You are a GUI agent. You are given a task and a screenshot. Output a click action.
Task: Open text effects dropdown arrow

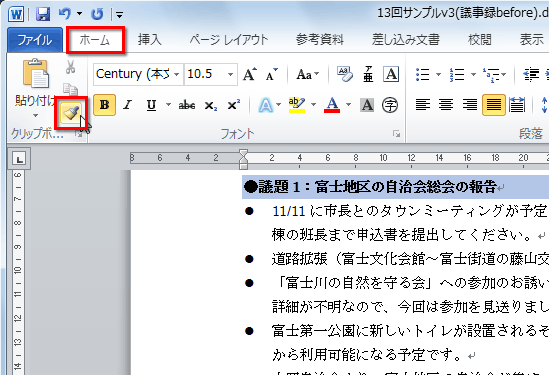click(x=279, y=104)
